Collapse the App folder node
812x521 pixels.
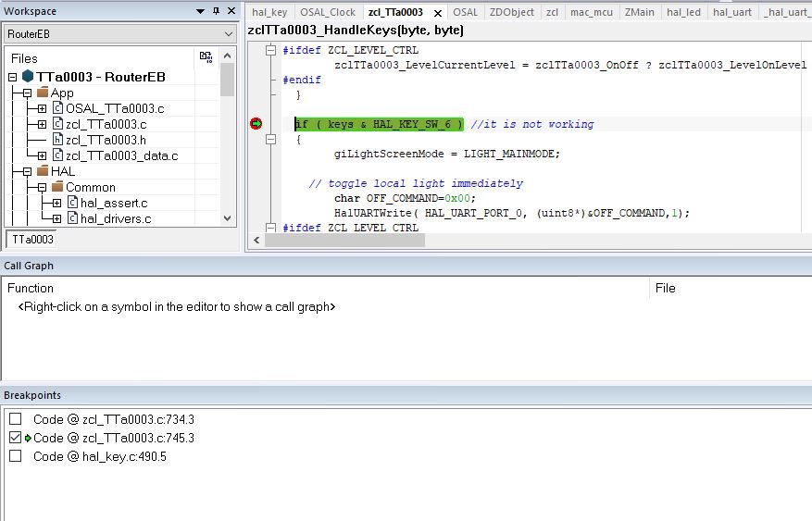coord(28,93)
